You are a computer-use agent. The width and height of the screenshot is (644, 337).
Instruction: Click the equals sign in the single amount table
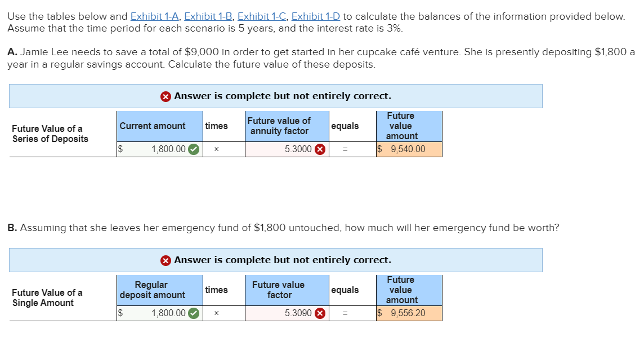click(346, 313)
